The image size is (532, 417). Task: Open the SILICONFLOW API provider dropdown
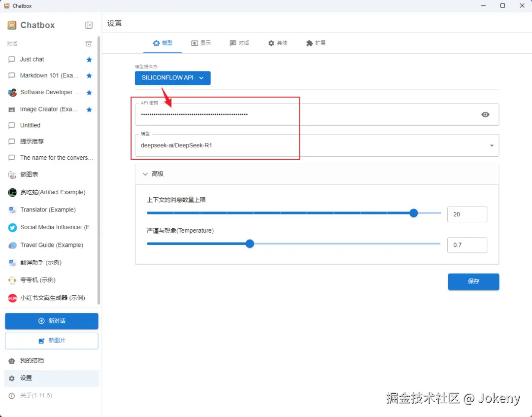173,78
